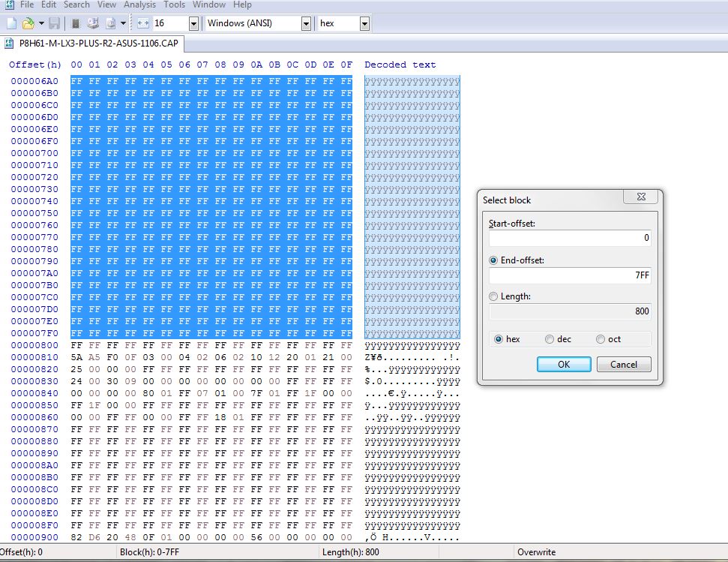Expand the Open file recent list arrow
728x562 pixels.
coord(41,23)
